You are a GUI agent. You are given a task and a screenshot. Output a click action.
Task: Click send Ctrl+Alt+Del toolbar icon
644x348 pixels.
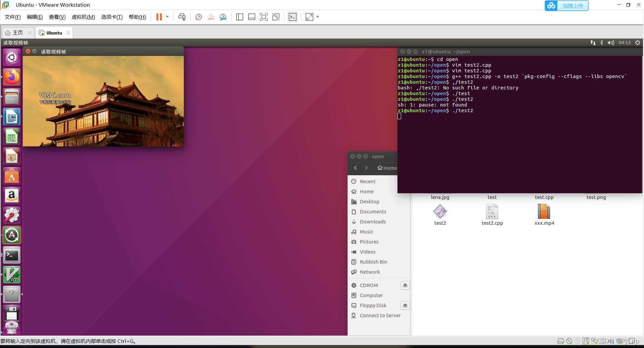182,17
